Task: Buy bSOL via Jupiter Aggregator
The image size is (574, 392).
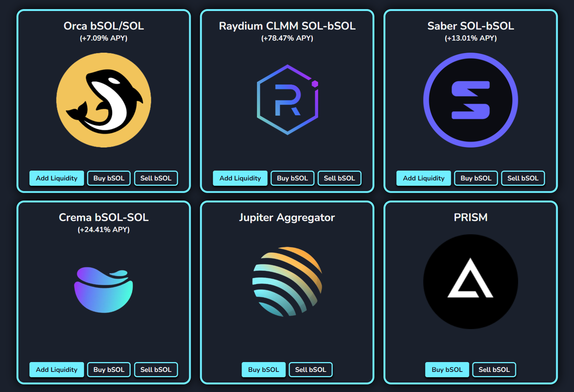Action: pos(263,370)
